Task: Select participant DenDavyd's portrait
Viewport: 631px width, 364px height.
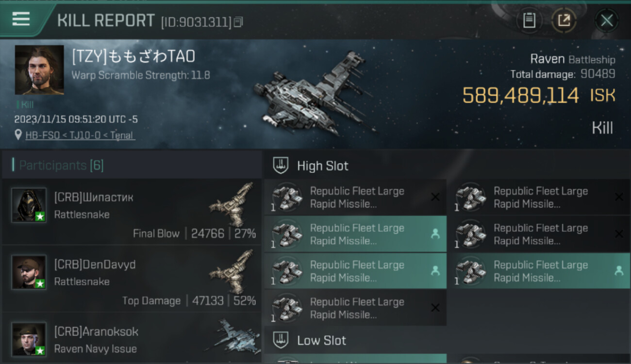Action: 29,272
